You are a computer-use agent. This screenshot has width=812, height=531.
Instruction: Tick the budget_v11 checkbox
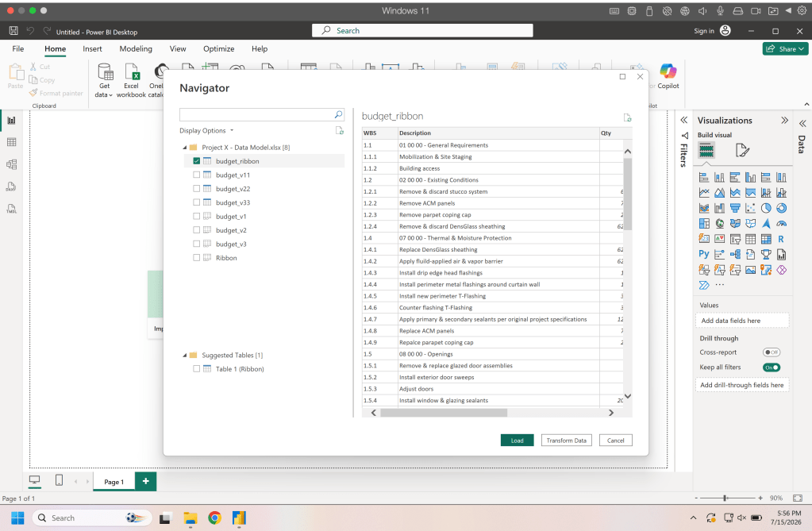[196, 175]
